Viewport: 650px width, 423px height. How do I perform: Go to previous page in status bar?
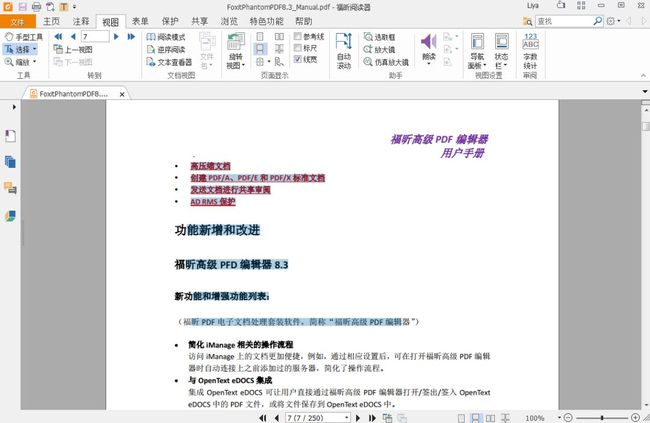point(276,418)
